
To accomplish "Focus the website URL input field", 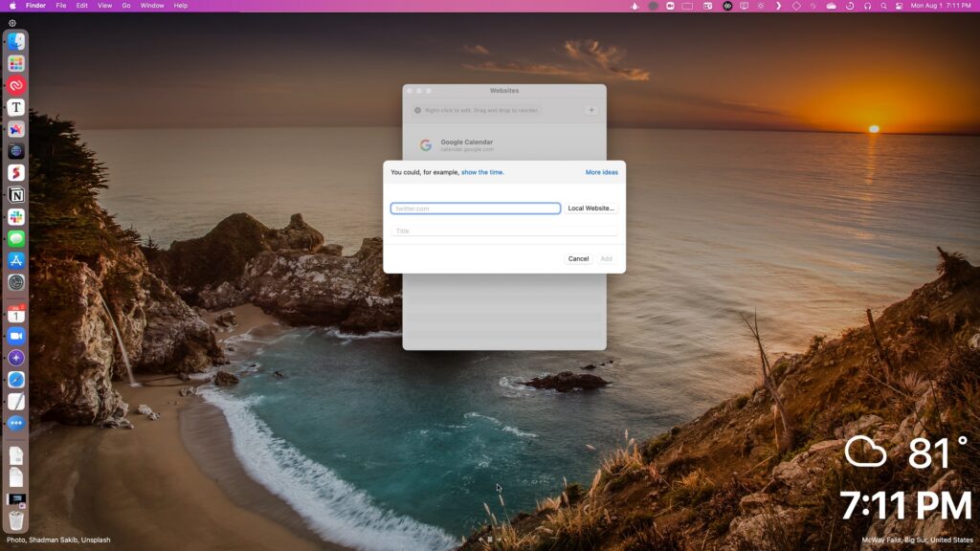I will pyautogui.click(x=476, y=209).
